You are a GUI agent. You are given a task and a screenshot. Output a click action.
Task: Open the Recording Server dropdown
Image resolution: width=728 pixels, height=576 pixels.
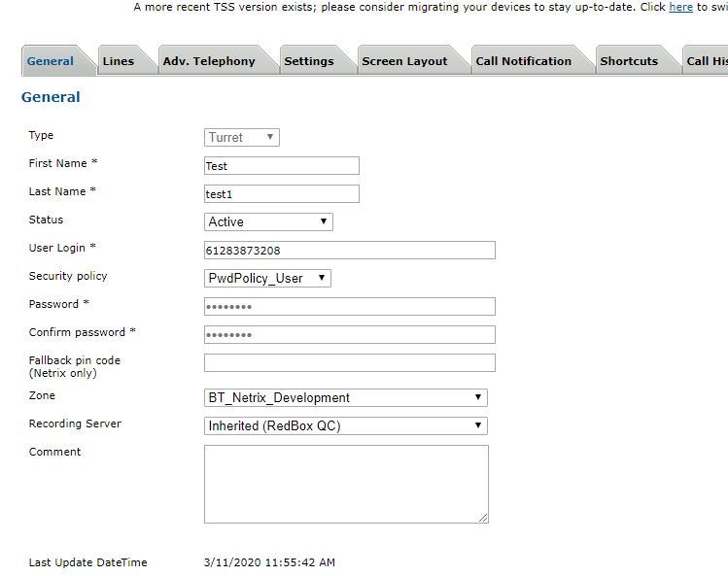point(346,425)
